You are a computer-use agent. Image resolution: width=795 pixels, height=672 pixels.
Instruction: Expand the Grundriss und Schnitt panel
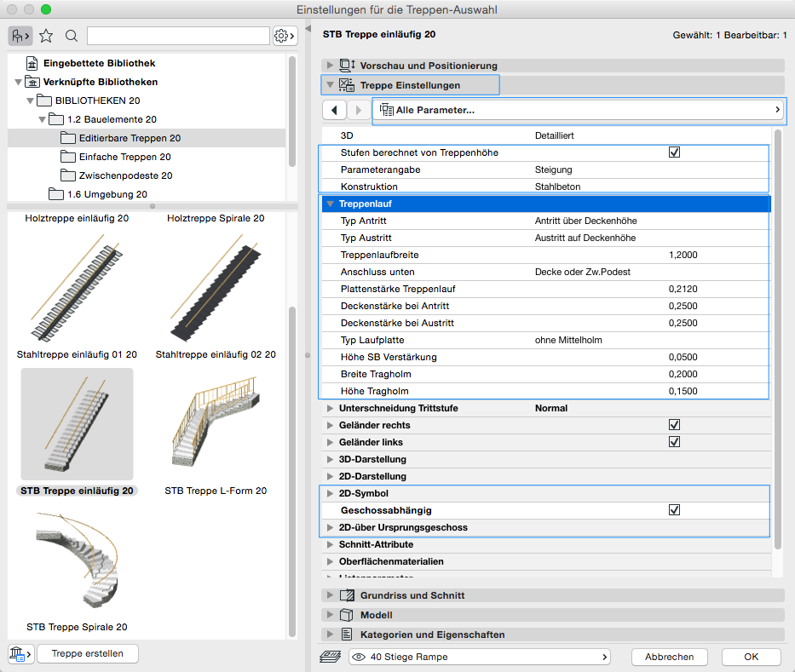pos(330,595)
